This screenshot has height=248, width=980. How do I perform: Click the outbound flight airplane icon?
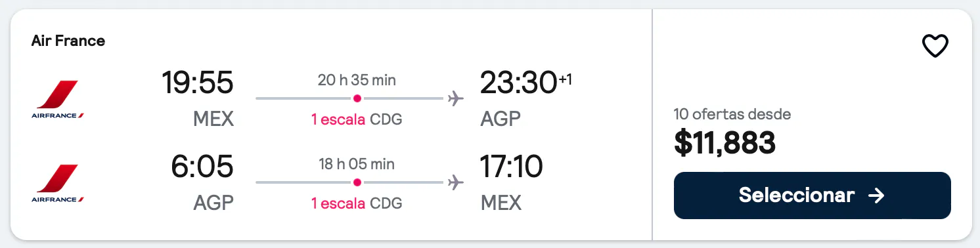click(455, 99)
